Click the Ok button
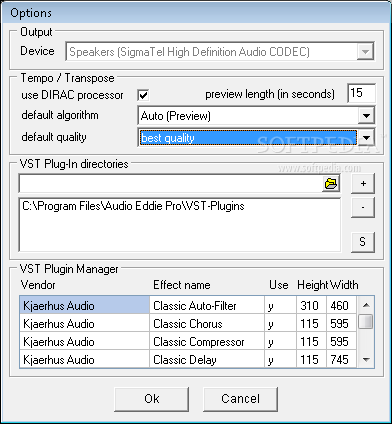 point(152,399)
